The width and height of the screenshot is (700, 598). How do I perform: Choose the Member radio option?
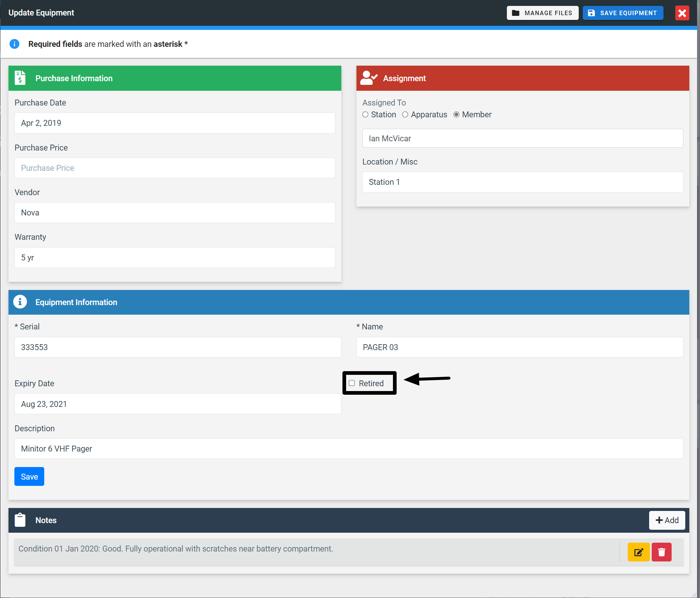(456, 115)
